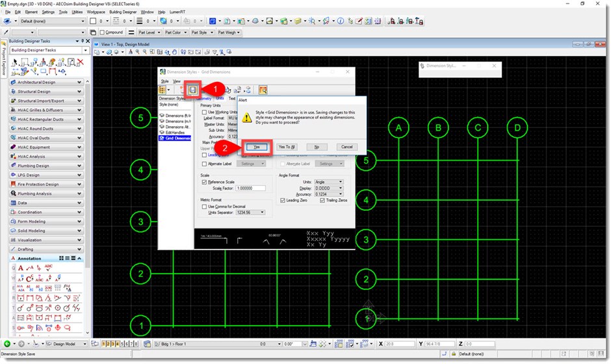
Task: Select the Spell Checker ABC tool
Action: click(48, 267)
